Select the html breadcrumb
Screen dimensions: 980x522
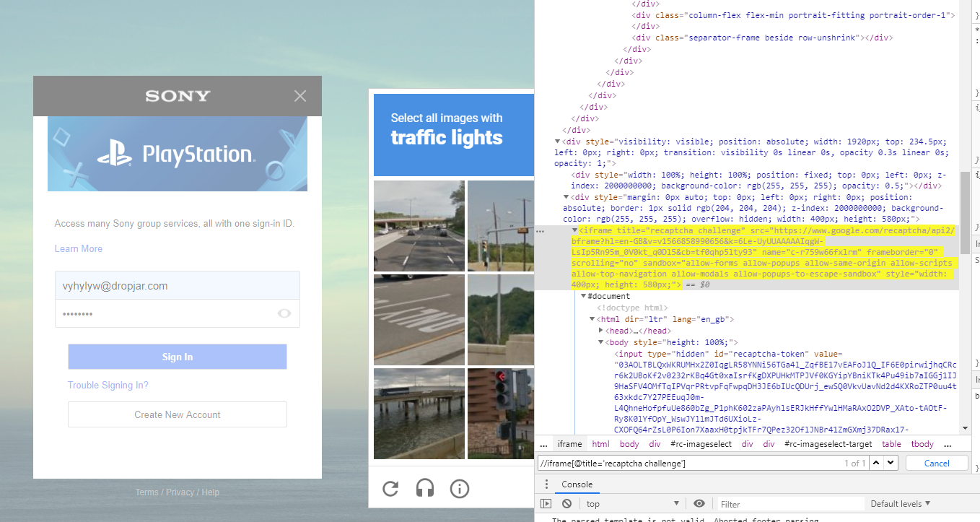(600, 444)
